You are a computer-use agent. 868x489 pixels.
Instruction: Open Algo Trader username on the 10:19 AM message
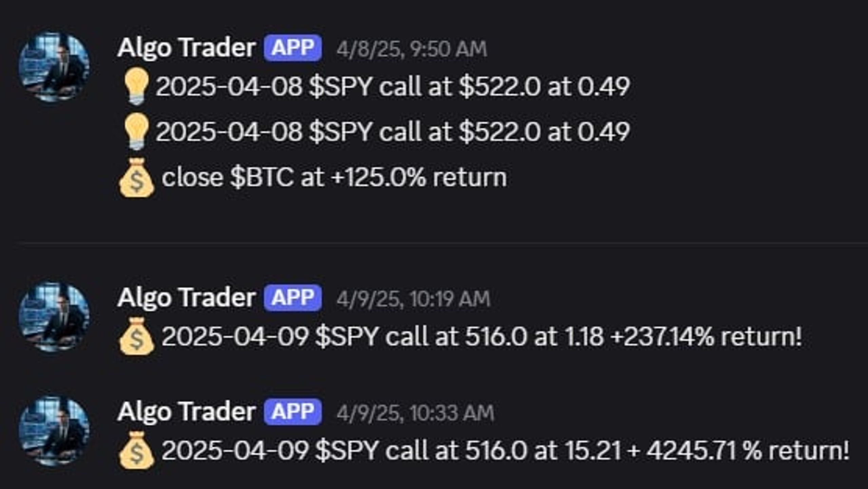tap(186, 298)
